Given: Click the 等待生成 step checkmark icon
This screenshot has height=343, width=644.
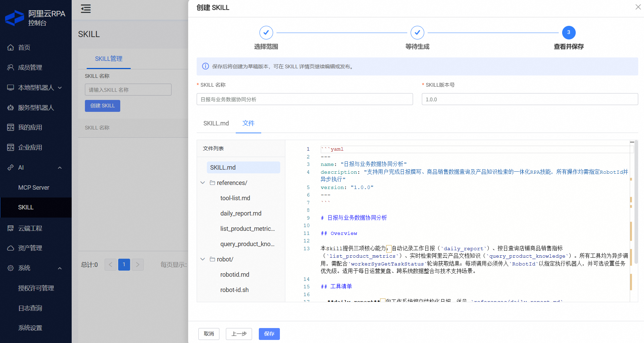Looking at the screenshot, I should 417,33.
